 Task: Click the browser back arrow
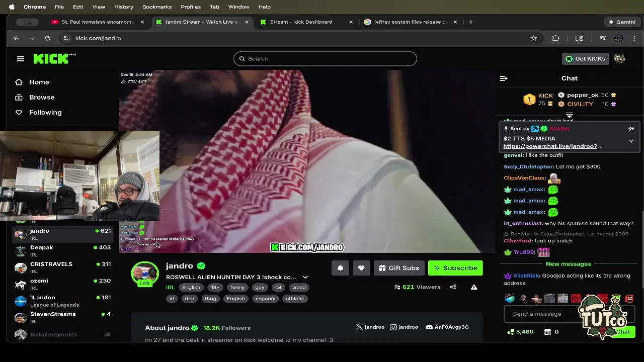coord(16,38)
